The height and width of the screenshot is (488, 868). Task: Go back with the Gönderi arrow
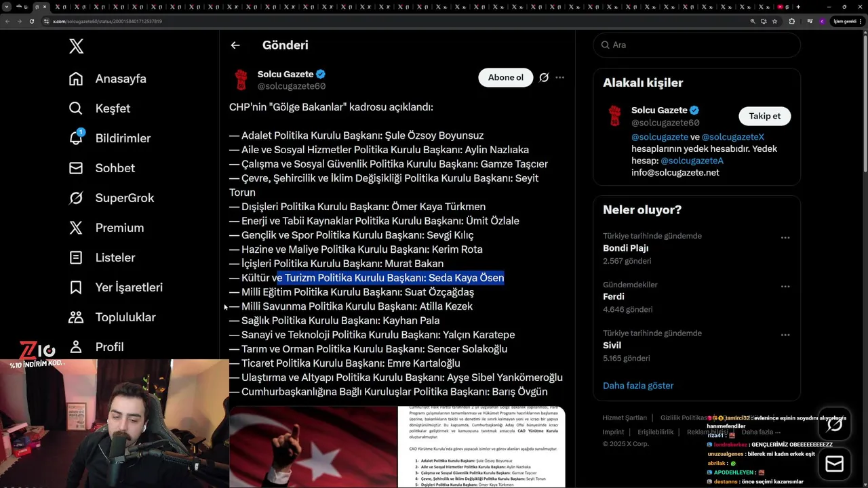[x=235, y=45]
